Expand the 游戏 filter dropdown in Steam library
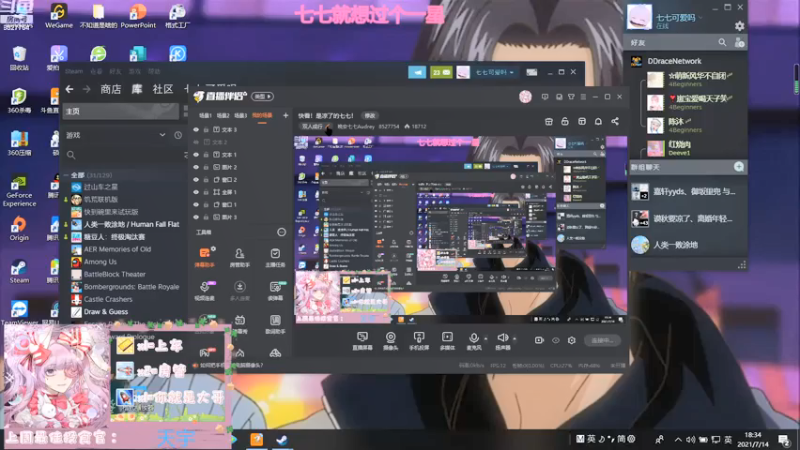Viewport: 800px width, 450px height. (x=162, y=135)
